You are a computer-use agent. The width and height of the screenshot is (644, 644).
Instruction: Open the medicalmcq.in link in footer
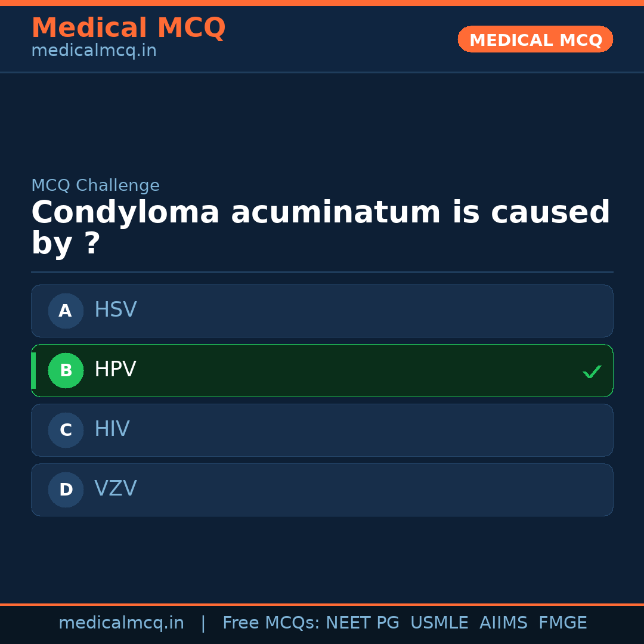[x=121, y=623]
